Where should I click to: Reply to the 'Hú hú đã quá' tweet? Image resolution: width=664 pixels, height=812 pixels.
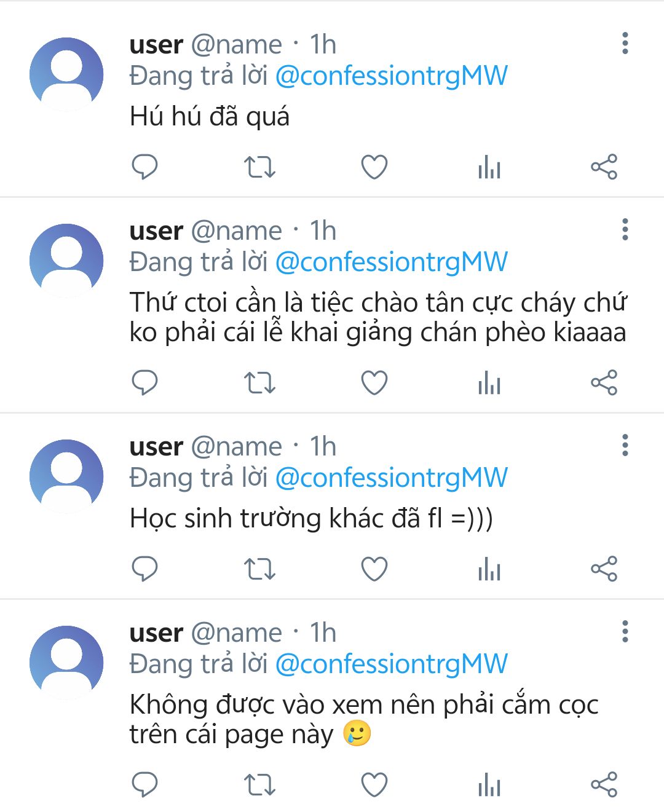[x=145, y=167]
